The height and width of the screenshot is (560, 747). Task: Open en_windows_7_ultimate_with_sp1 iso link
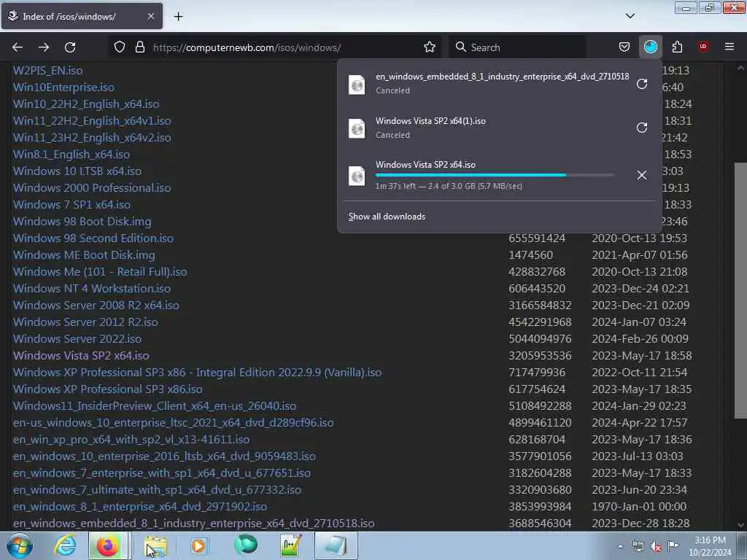tap(157, 489)
